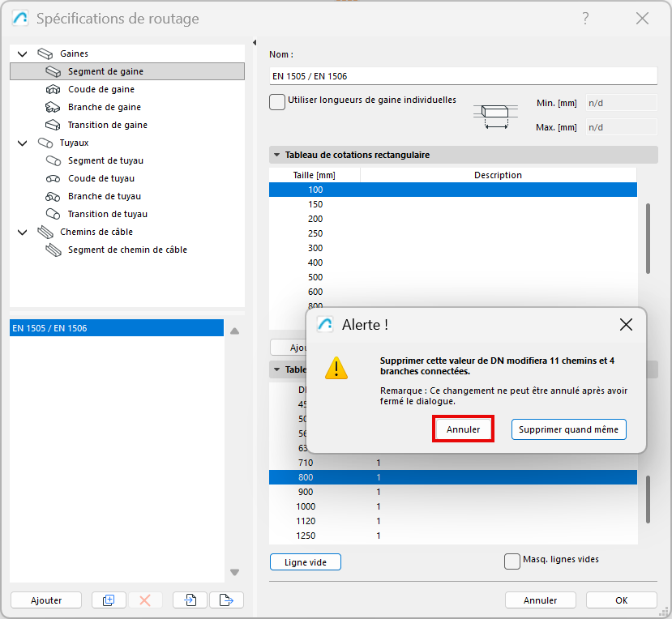This screenshot has width=672, height=619.
Task: Click the Tuyaux pipe folder icon
Action: point(45,143)
